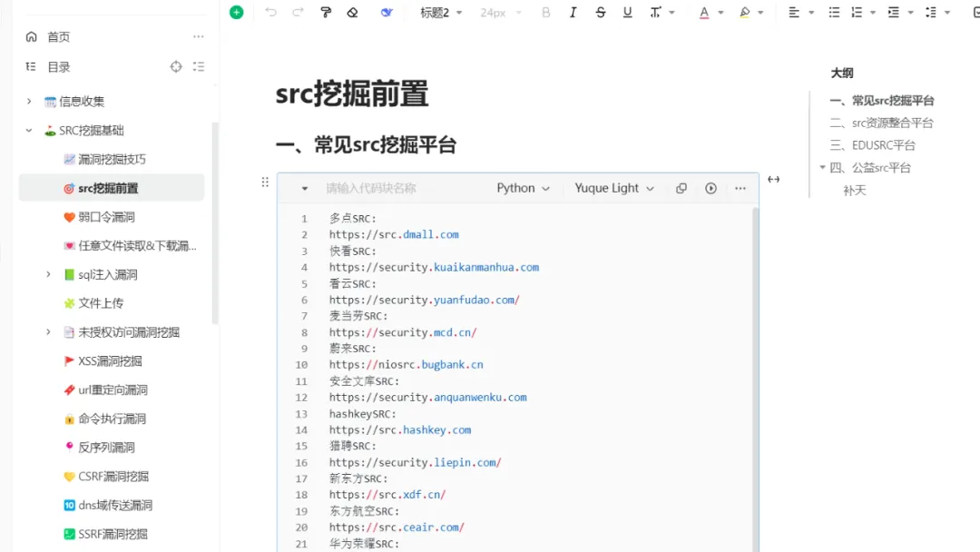Screen dimensions: 980x552
Task: Open 任意文件读取&下载漏洞 document
Action: pyautogui.click(x=137, y=246)
